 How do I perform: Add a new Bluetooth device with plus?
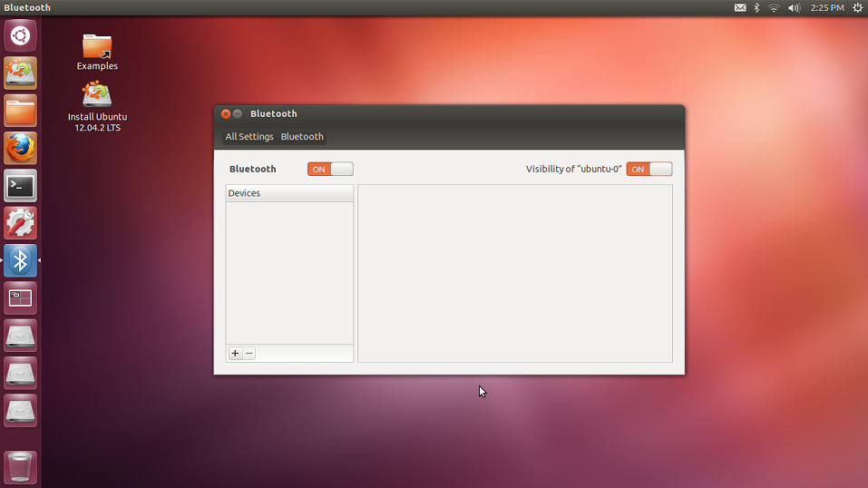(236, 354)
